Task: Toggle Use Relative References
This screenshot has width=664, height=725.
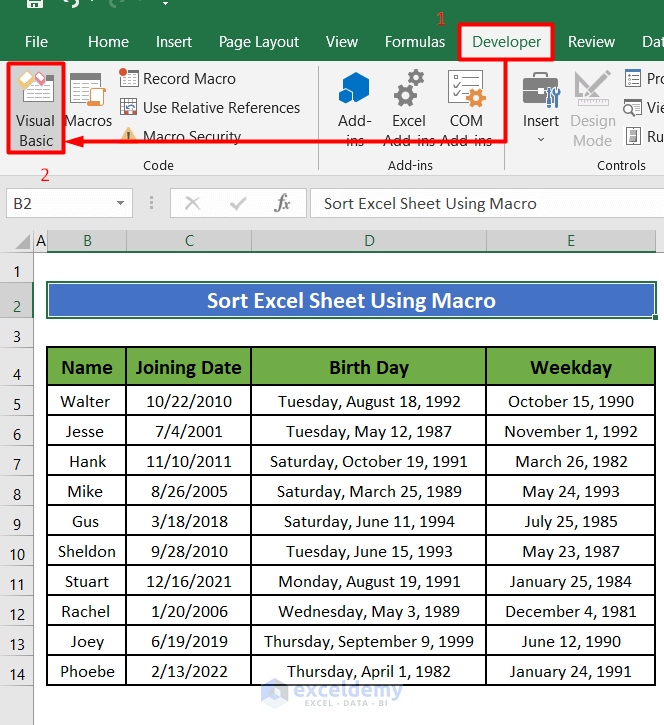Action: (210, 108)
